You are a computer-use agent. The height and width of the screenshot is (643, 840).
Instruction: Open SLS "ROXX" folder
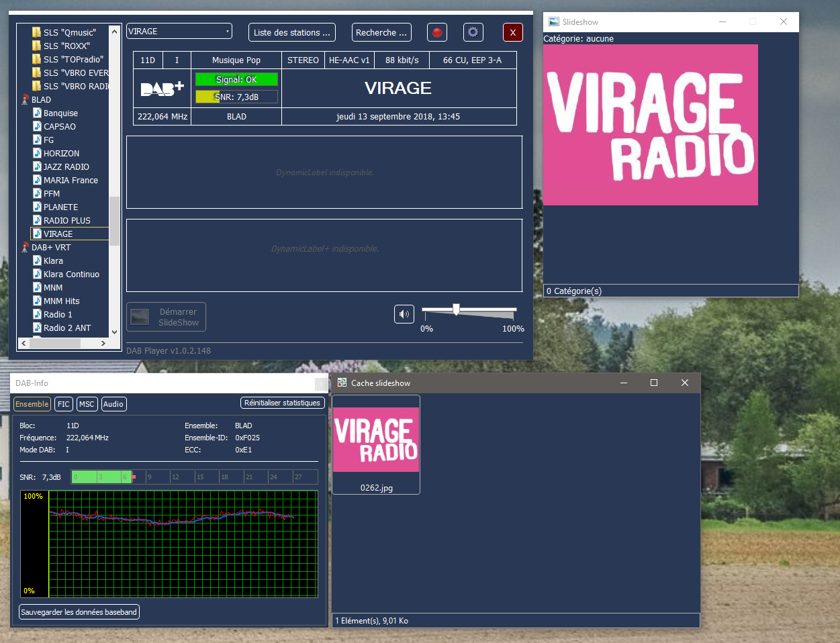coord(66,46)
